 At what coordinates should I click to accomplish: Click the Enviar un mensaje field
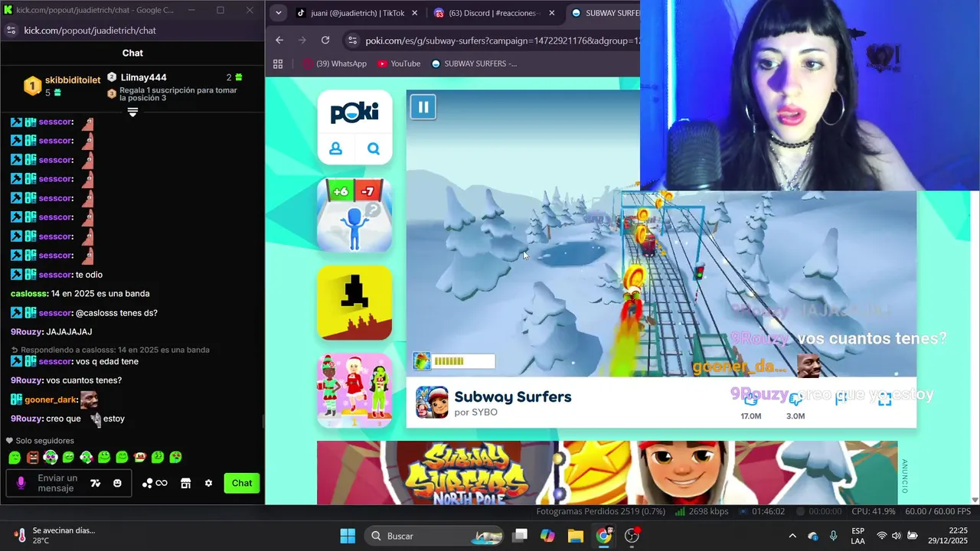(x=57, y=483)
